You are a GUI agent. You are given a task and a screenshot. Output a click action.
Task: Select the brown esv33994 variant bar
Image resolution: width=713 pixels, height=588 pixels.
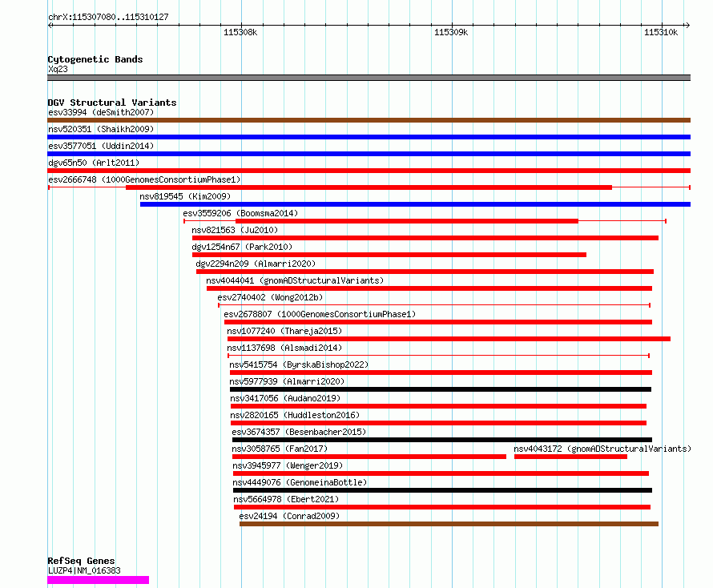369,120
